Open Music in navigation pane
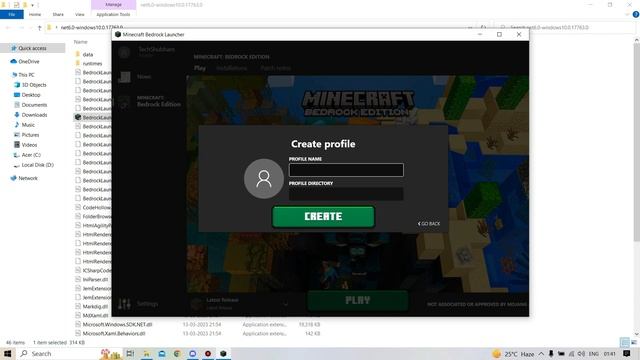Viewport: 640px width, 360px height. point(28,125)
